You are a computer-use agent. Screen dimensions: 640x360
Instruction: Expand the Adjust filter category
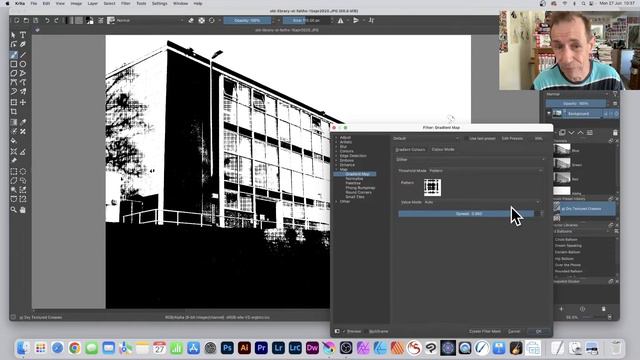click(x=336, y=138)
